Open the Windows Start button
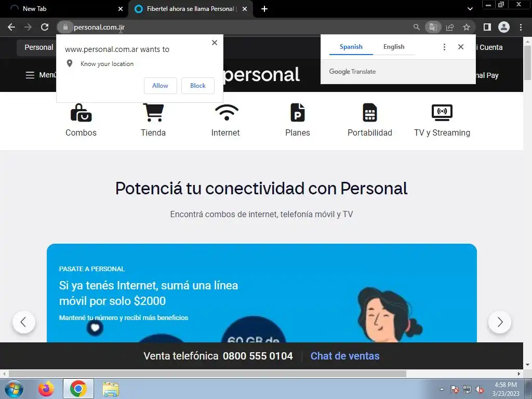The width and height of the screenshot is (532, 399). 14,389
